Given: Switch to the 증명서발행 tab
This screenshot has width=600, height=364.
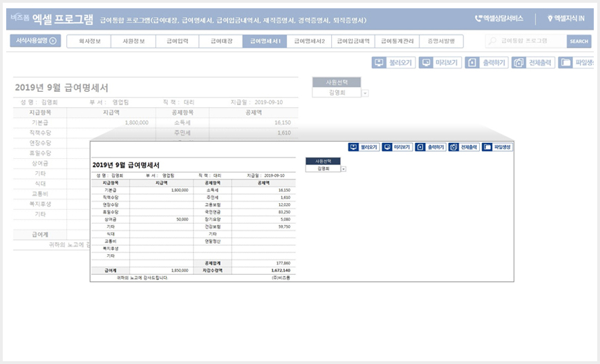Looking at the screenshot, I should [x=441, y=41].
